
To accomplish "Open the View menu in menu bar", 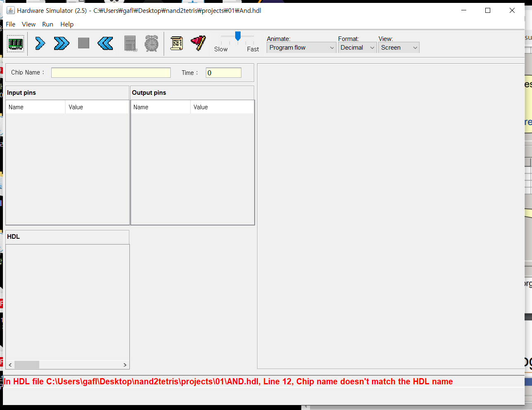I will [29, 24].
